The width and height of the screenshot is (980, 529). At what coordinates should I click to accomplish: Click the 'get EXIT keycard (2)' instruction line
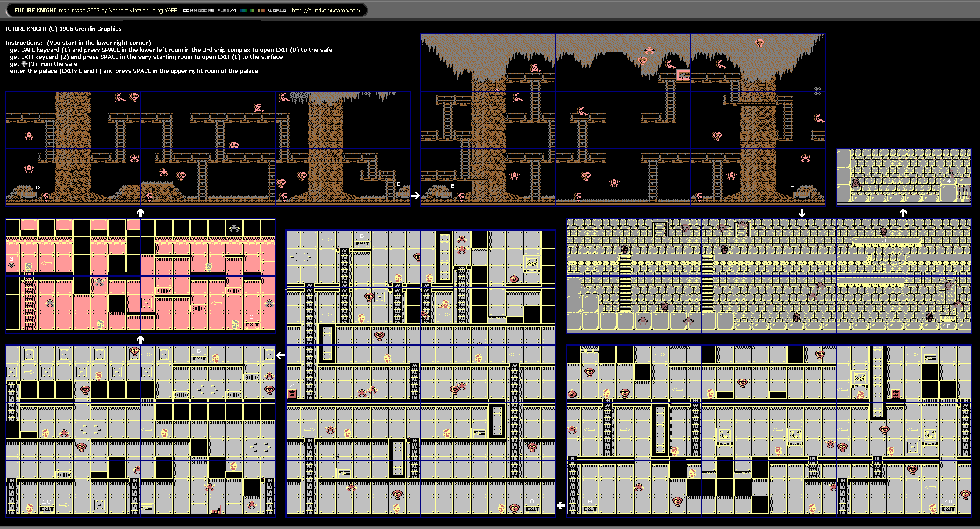click(144, 57)
